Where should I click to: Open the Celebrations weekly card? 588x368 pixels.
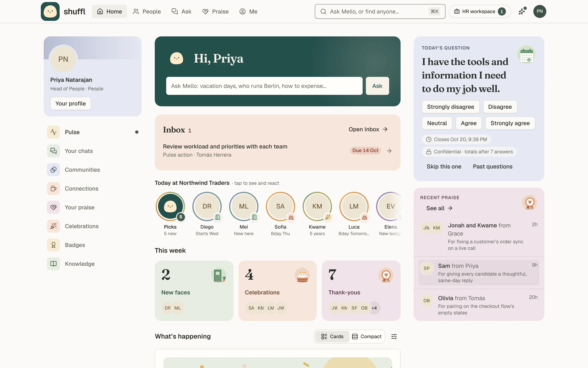[x=277, y=291]
